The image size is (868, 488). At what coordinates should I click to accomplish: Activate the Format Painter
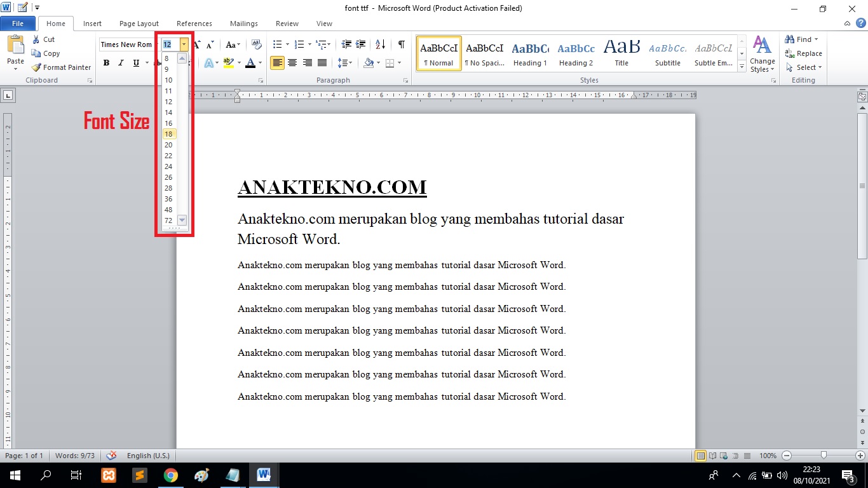click(61, 67)
